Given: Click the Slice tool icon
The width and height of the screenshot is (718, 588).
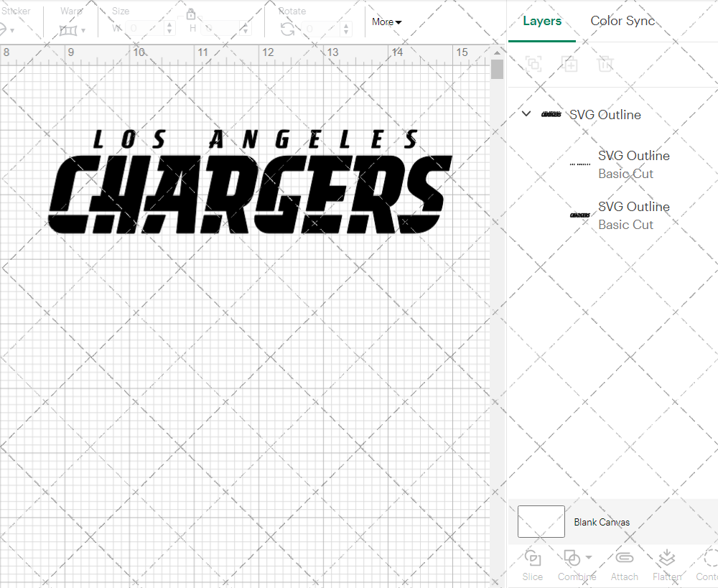Looking at the screenshot, I should (x=532, y=559).
